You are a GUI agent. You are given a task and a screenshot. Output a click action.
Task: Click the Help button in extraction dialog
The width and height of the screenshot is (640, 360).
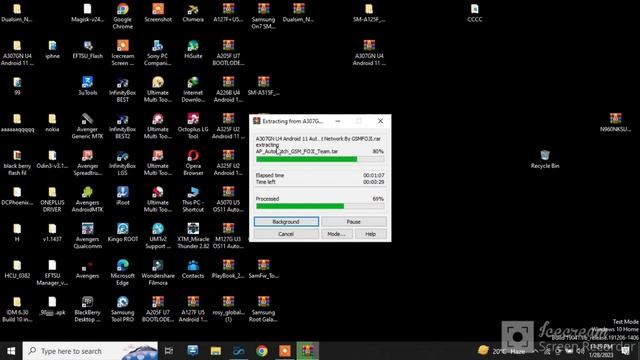(x=370, y=234)
